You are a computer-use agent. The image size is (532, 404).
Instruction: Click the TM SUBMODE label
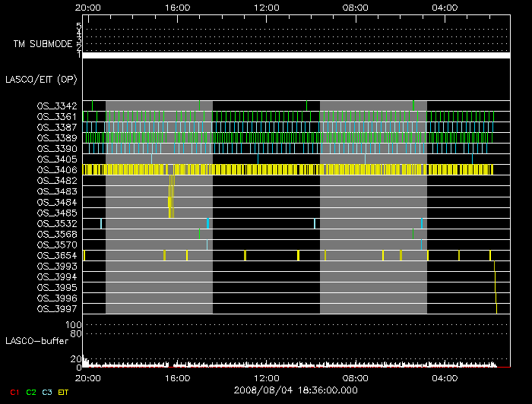point(41,44)
